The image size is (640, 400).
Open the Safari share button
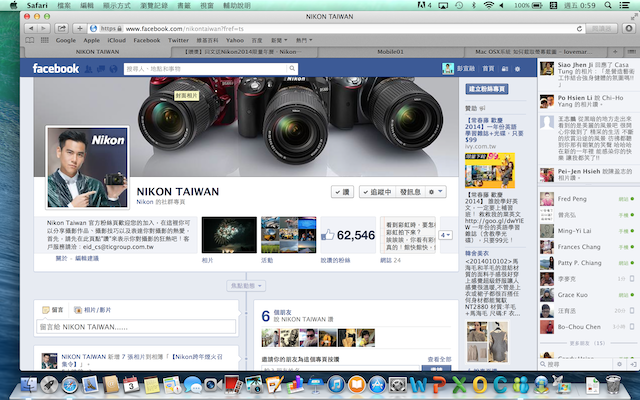coord(62,29)
